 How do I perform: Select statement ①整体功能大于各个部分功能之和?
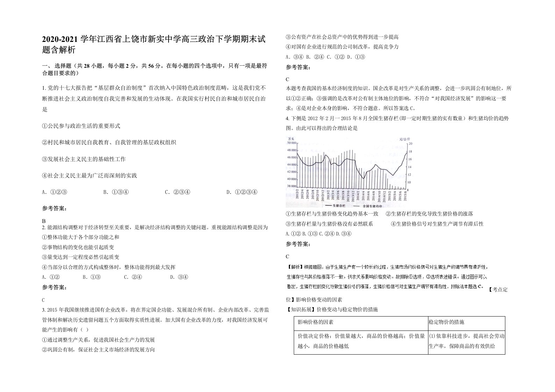coord(81,237)
